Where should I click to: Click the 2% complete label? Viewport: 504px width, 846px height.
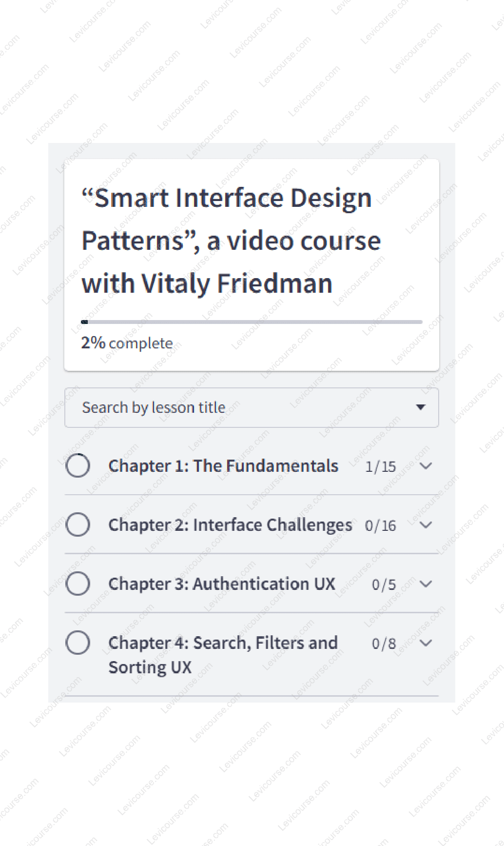(x=127, y=343)
